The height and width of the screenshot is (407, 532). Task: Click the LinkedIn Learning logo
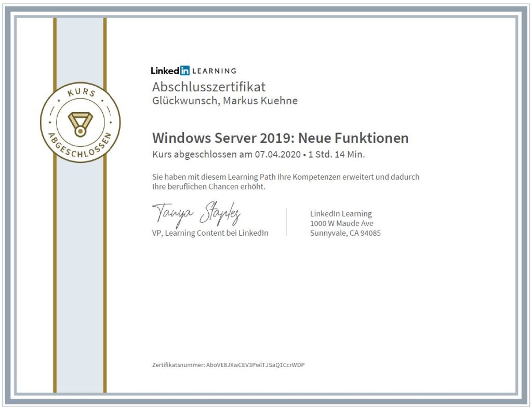(194, 71)
